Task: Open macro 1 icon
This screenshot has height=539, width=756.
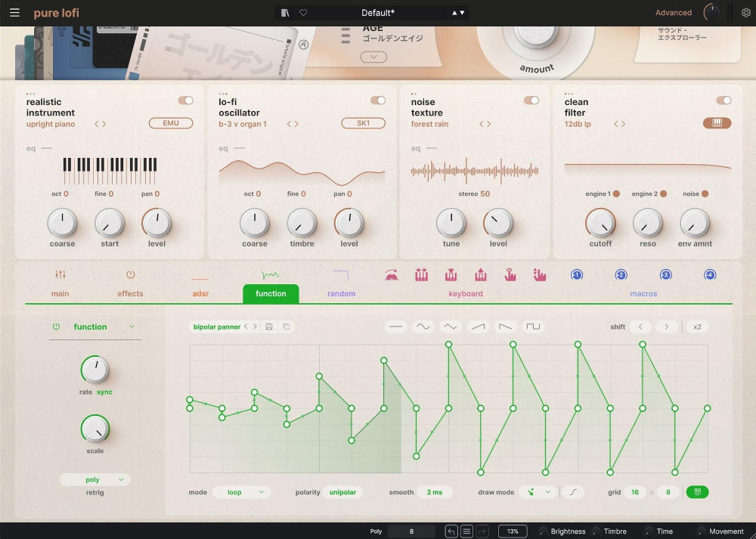Action: pyautogui.click(x=577, y=275)
